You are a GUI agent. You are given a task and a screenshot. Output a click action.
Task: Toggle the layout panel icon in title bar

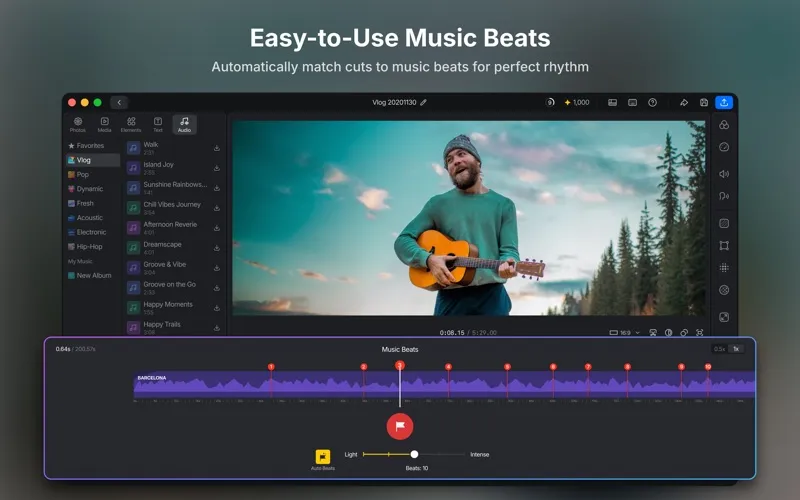pyautogui.click(x=612, y=103)
